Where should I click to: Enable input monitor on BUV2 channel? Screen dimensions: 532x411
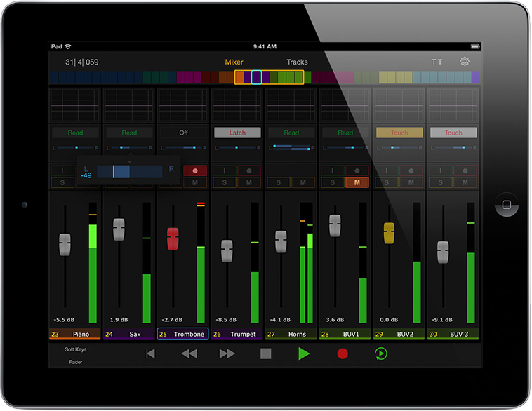[387, 170]
